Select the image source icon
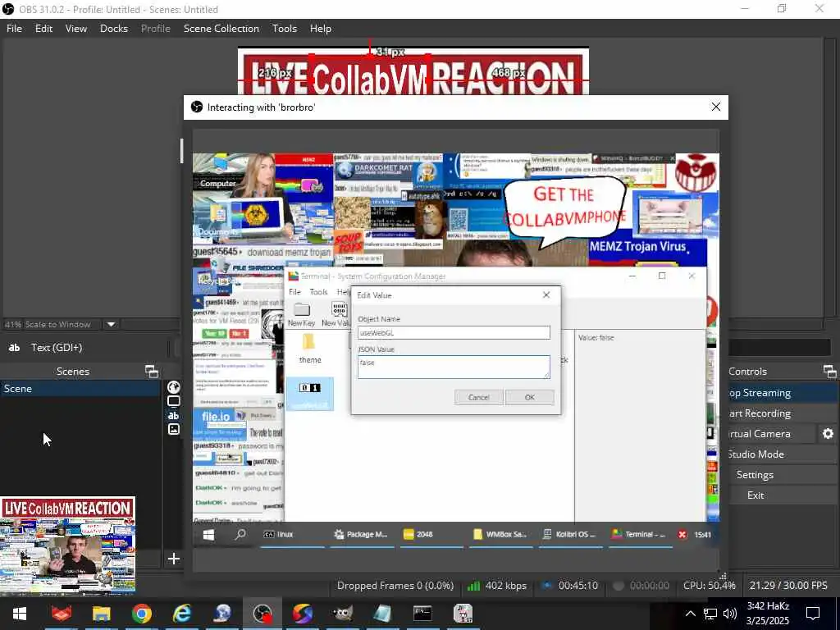The image size is (840, 630). [174, 429]
